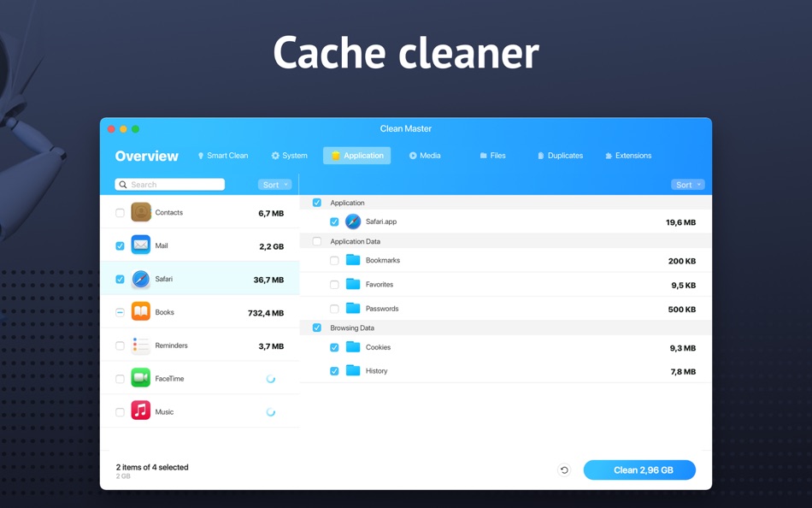Image resolution: width=812 pixels, height=508 pixels.
Task: Click the Books size 732,4 MB
Action: 266,313
